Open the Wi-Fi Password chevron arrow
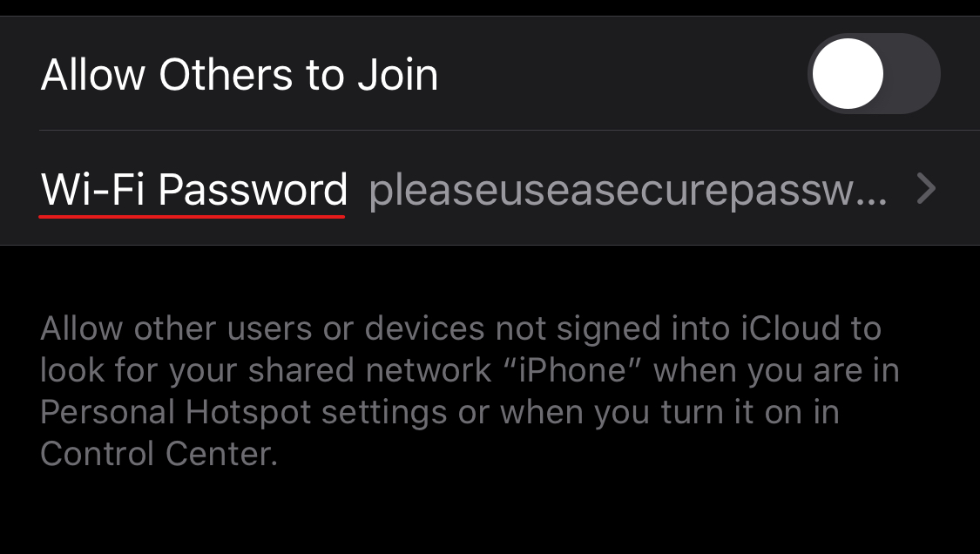 click(x=926, y=189)
